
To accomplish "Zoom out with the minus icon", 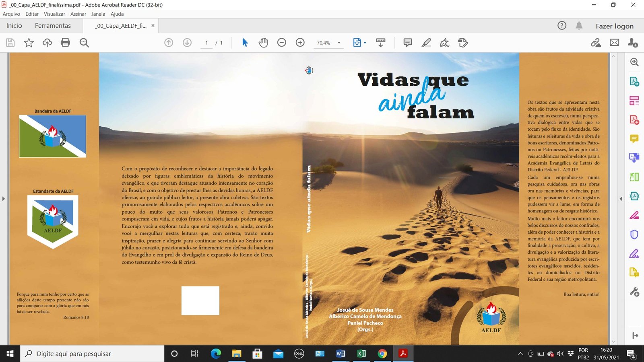I will coord(282,43).
